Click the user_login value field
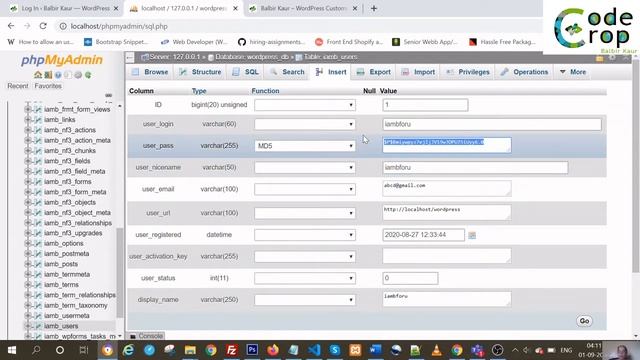 [492, 124]
